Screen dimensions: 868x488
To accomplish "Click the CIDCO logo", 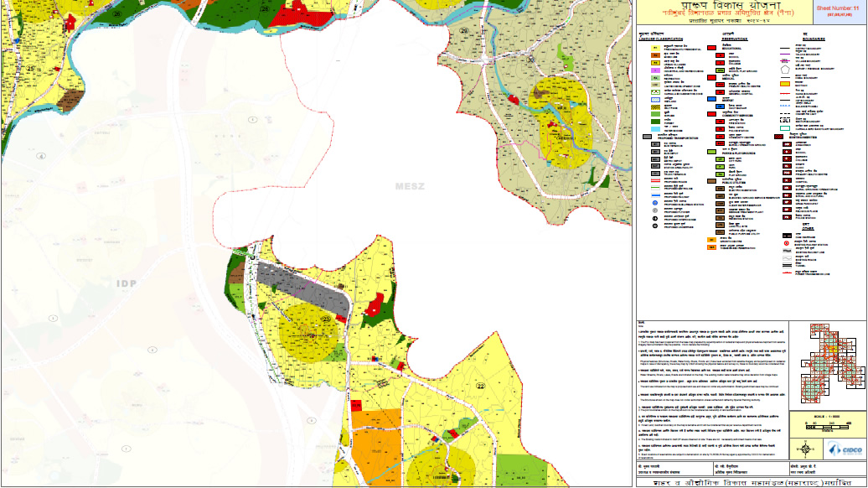I will tap(845, 449).
